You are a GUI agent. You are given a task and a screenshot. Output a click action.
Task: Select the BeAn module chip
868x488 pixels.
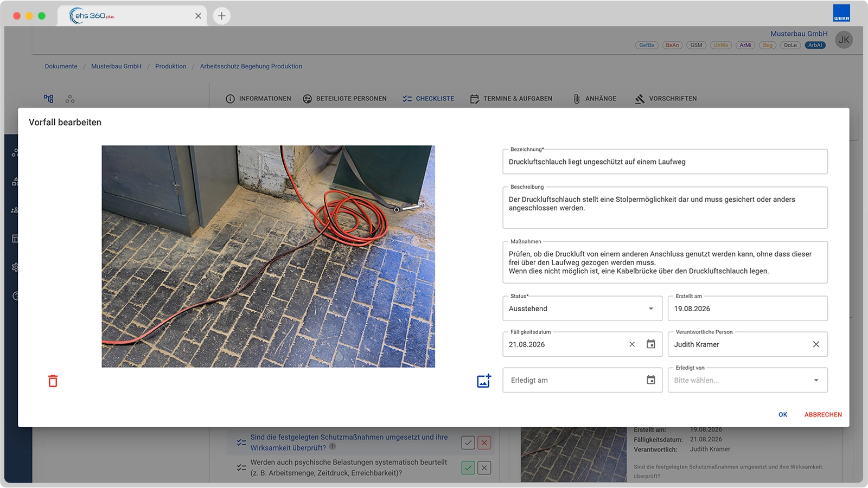coord(672,45)
